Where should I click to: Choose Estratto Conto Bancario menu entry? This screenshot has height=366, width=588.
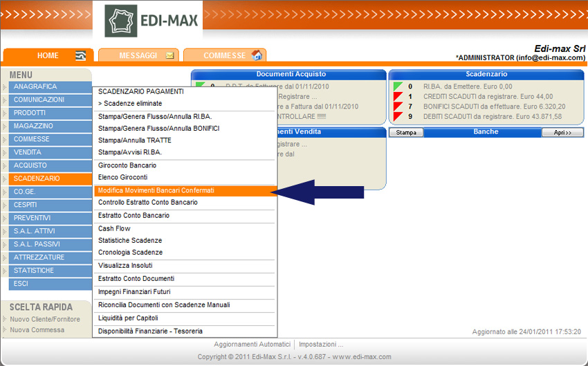pyautogui.click(x=134, y=215)
